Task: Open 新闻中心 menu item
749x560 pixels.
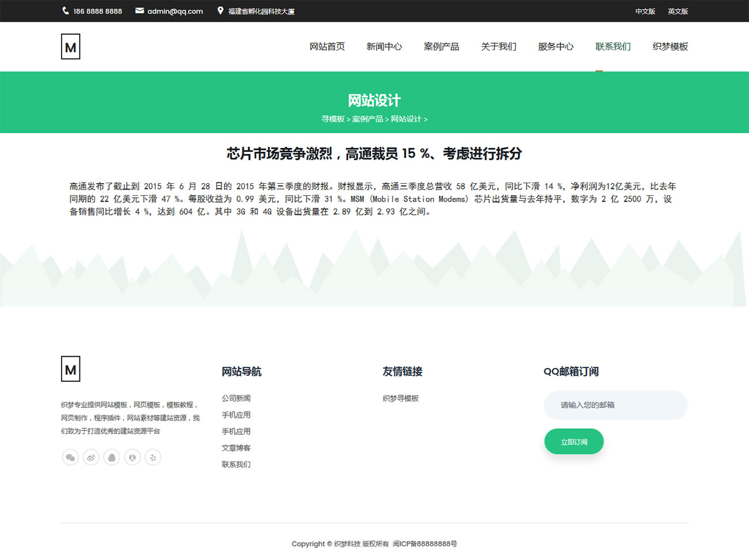Action: [384, 47]
